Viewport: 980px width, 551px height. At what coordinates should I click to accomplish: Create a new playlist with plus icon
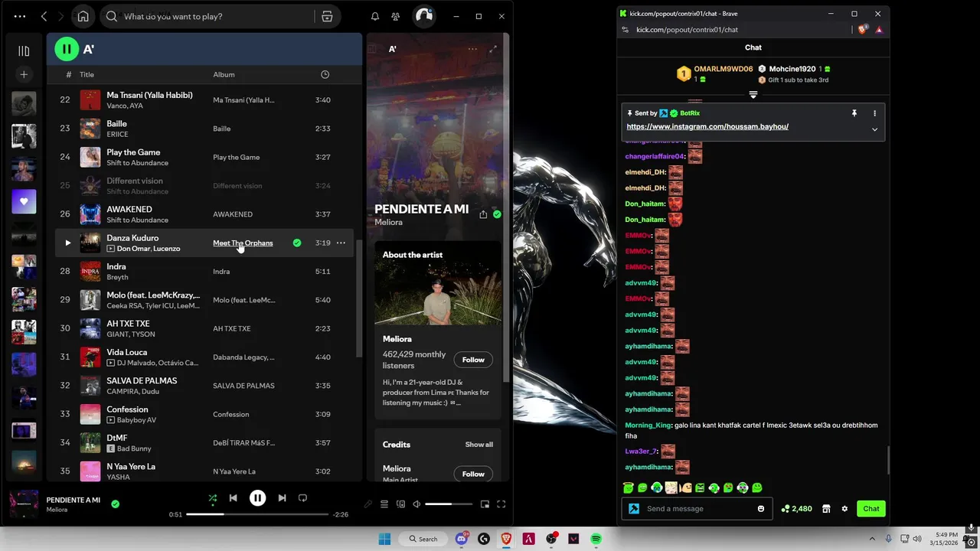pos(24,74)
